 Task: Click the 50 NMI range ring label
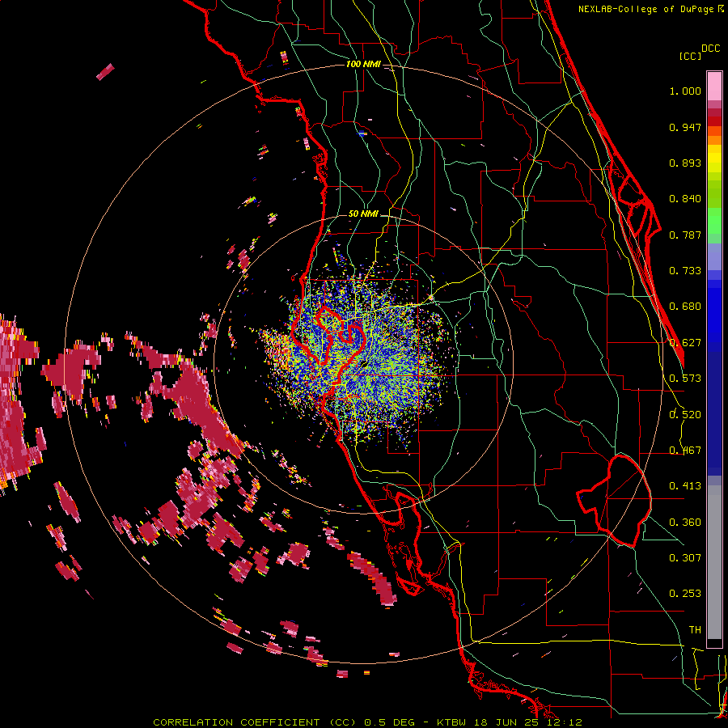click(x=363, y=214)
